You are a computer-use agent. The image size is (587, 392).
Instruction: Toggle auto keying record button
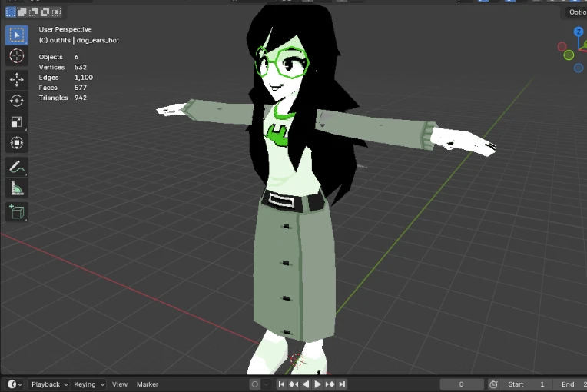(x=255, y=384)
